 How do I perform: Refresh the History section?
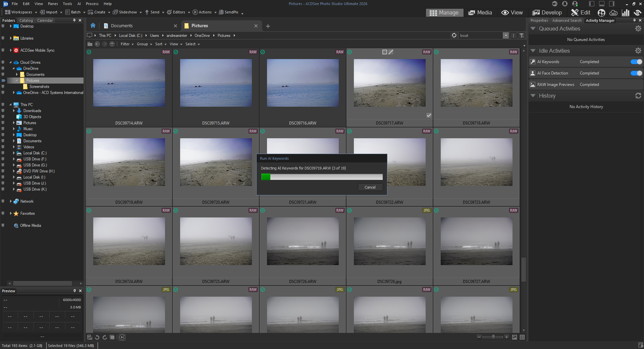click(x=638, y=96)
